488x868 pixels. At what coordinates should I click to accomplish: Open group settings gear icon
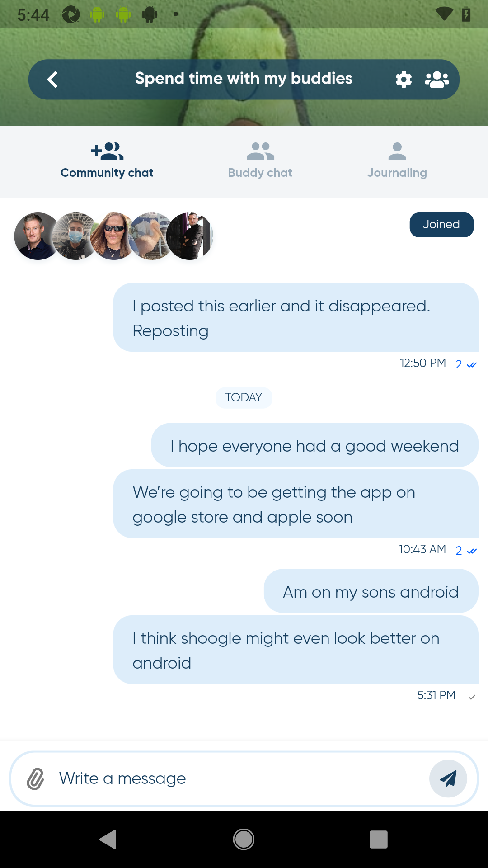pyautogui.click(x=404, y=80)
